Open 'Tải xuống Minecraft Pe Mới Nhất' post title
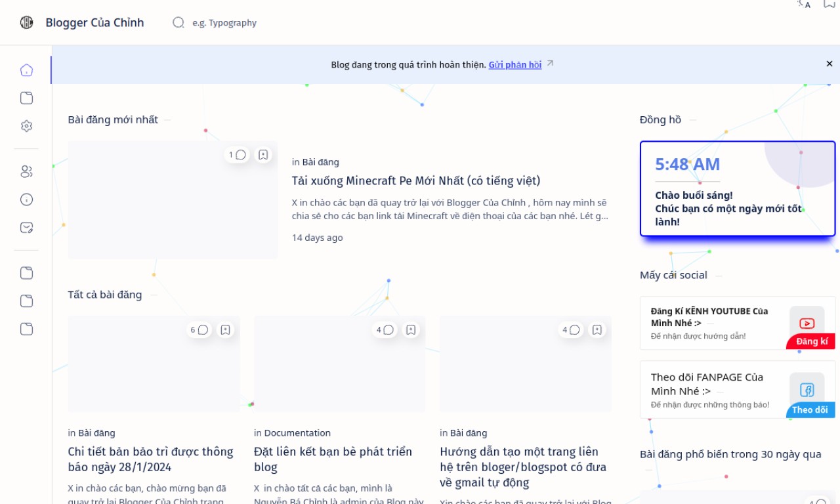 coord(416,180)
